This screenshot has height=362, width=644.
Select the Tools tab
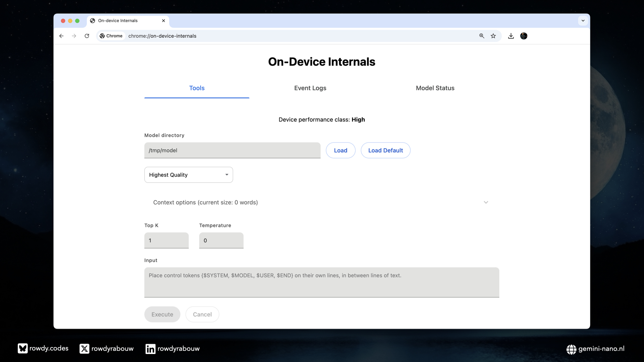(x=197, y=88)
